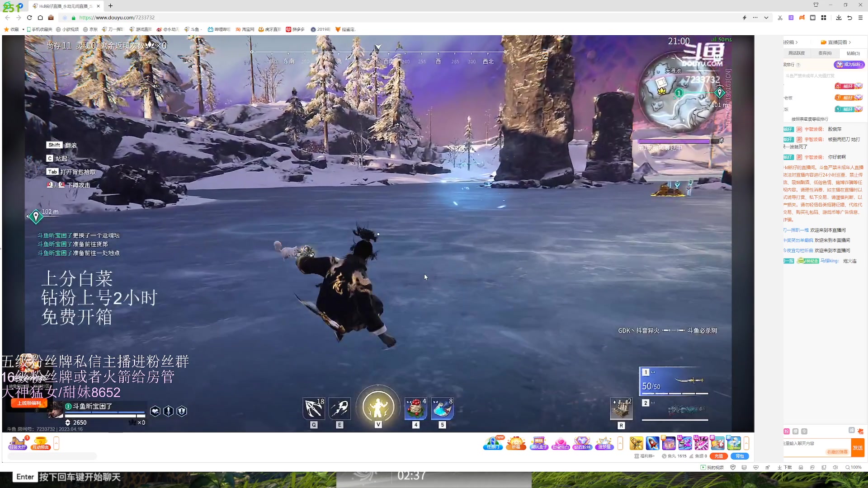The image size is (868, 488).
Task: Open the 直播回看 live replay link
Action: tap(837, 42)
